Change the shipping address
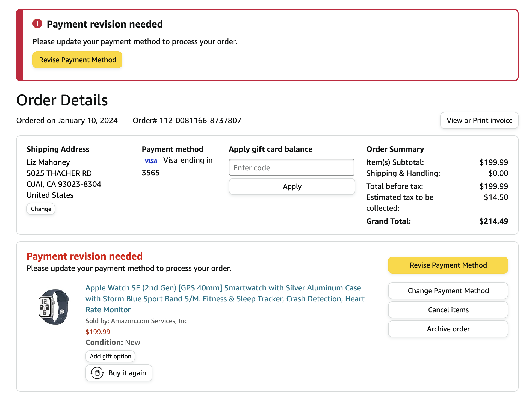 (x=41, y=209)
